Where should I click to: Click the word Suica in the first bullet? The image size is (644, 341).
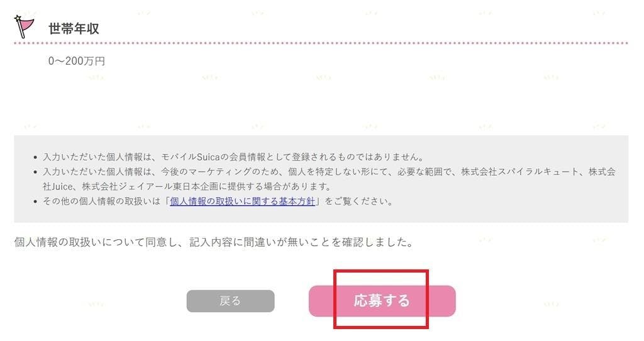pos(208,157)
